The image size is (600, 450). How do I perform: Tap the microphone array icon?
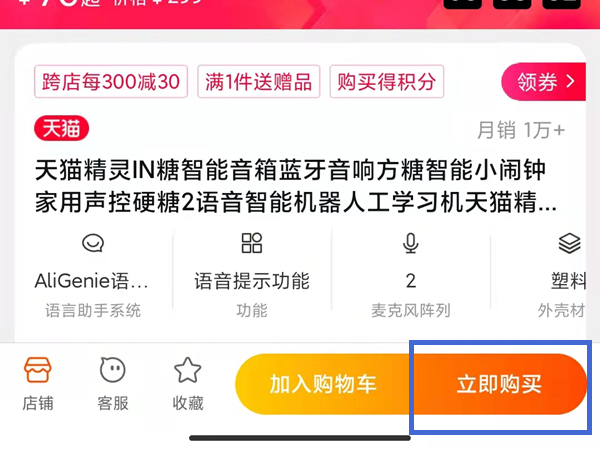click(411, 243)
